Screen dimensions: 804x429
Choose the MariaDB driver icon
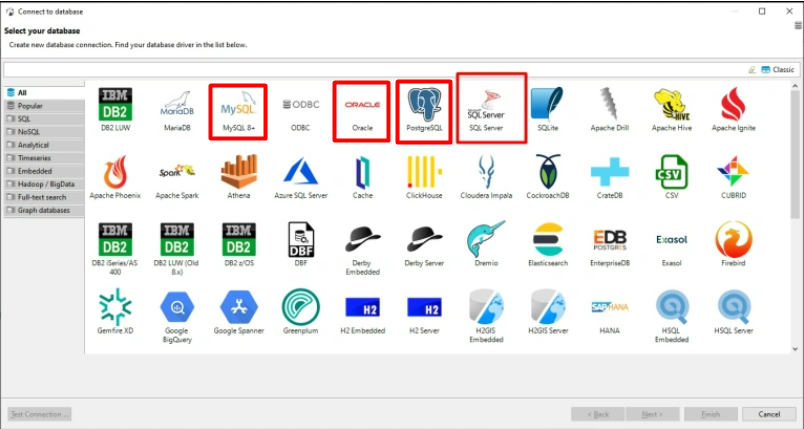[x=177, y=110]
